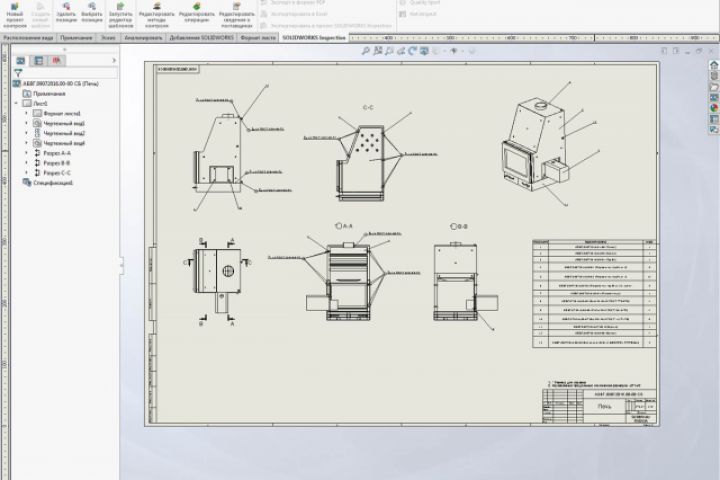The height and width of the screenshot is (480, 720).
Task: Switch to Формат листа tab
Action: pyautogui.click(x=258, y=38)
